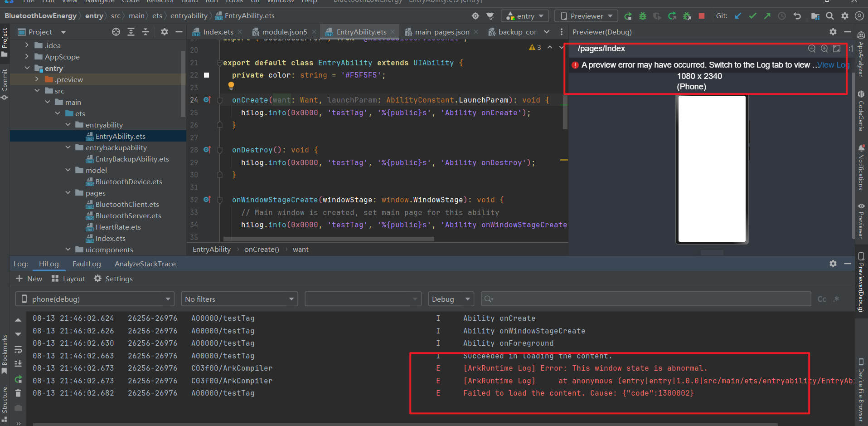Click the Git commit checkmark icon
Viewport: 868px width, 426px height.
(x=752, y=16)
